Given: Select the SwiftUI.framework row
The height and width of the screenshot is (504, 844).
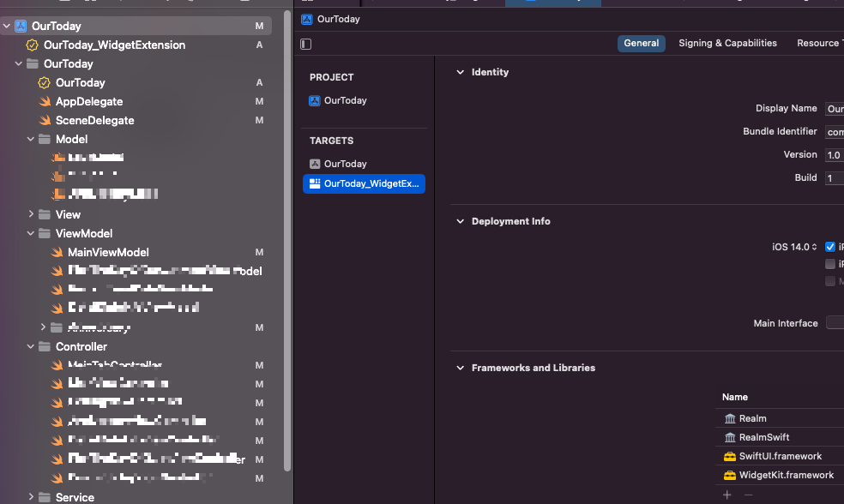Looking at the screenshot, I should [780, 456].
